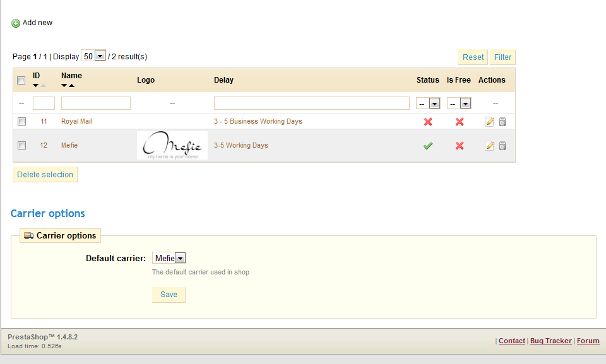Toggle Mefie status green checkmark
The image size is (606, 364).
click(428, 146)
